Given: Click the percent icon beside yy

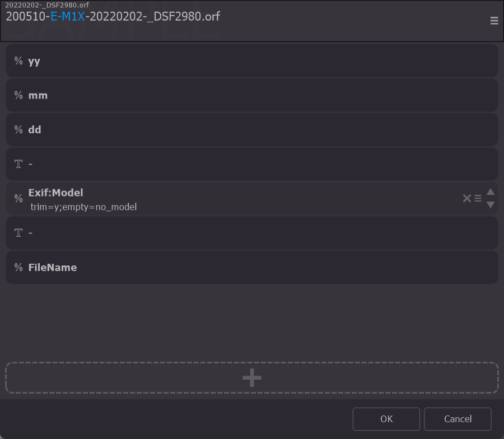Looking at the screenshot, I should coord(18,60).
